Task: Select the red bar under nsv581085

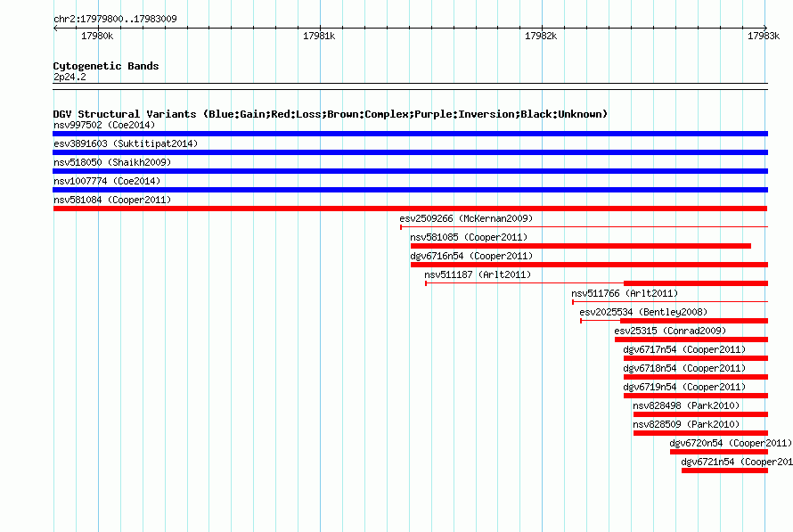Action: click(581, 246)
